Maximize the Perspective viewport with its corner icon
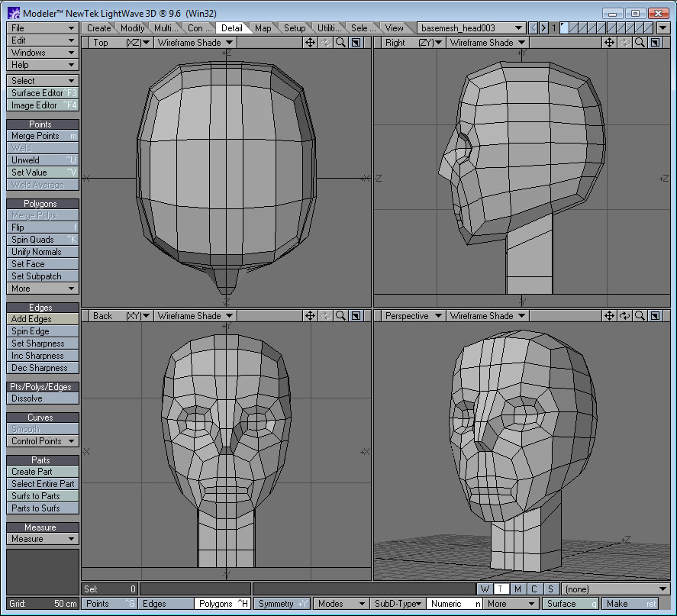Viewport: 677px width, 616px height. click(655, 315)
